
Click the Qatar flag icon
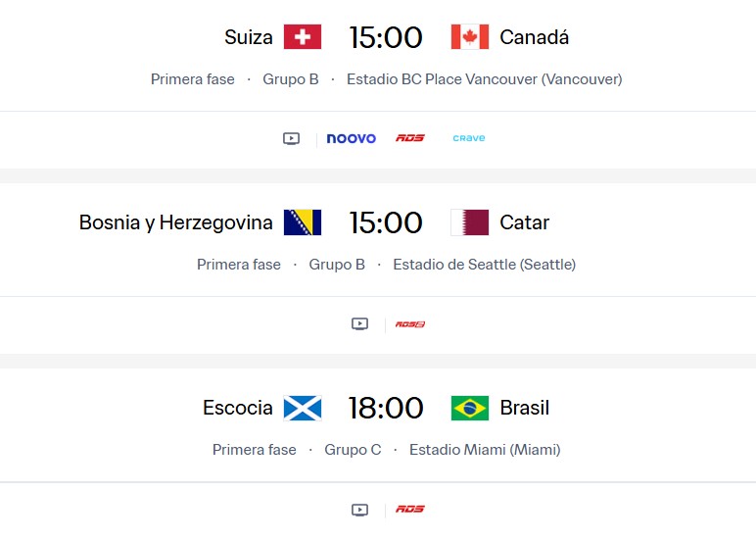(x=470, y=222)
